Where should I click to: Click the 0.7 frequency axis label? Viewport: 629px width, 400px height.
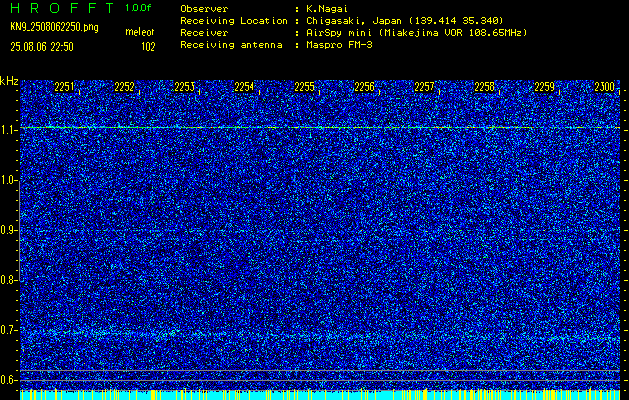pos(8,330)
